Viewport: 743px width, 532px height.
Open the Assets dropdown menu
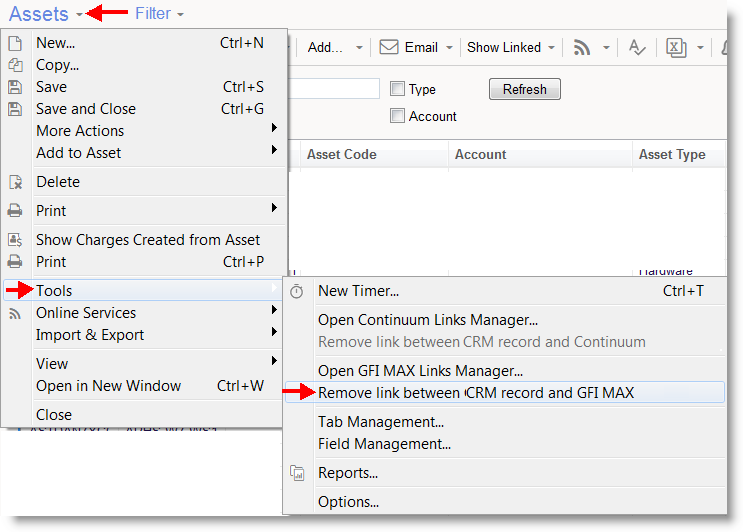pyautogui.click(x=46, y=14)
